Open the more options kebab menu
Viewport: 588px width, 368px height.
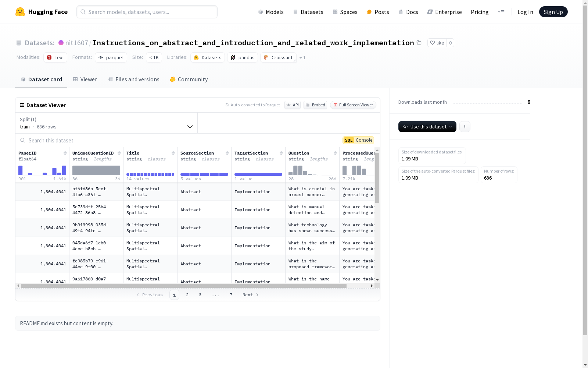tap(465, 127)
